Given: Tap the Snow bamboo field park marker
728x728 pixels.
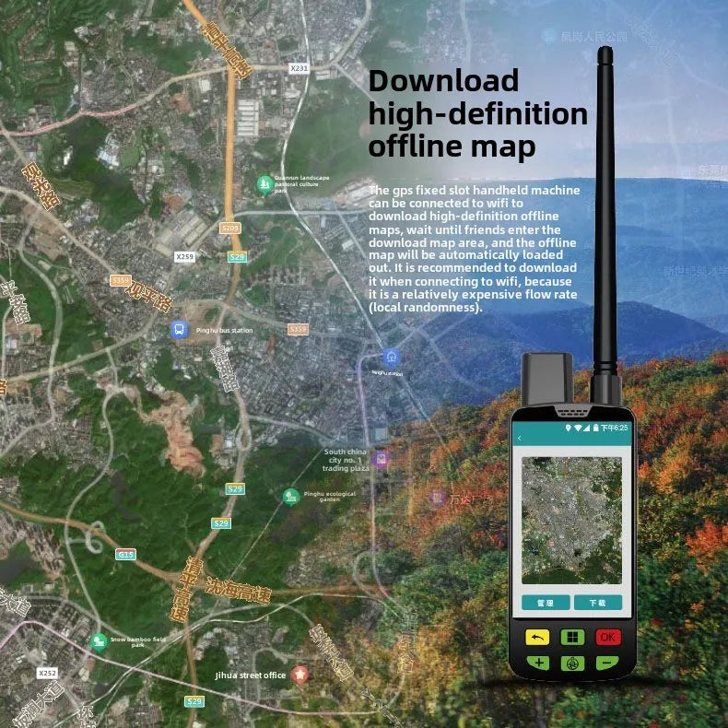Looking at the screenshot, I should coord(99,642).
